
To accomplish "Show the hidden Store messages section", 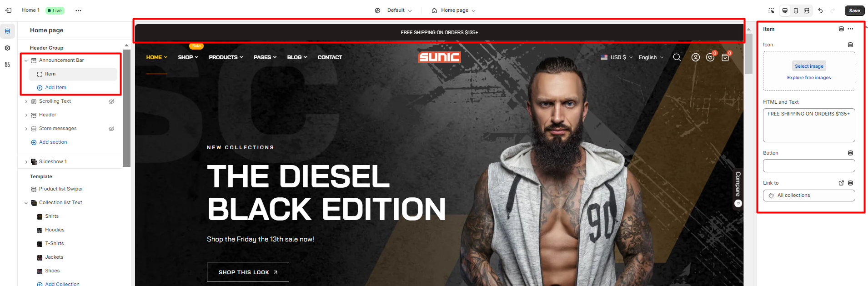I will 111,129.
